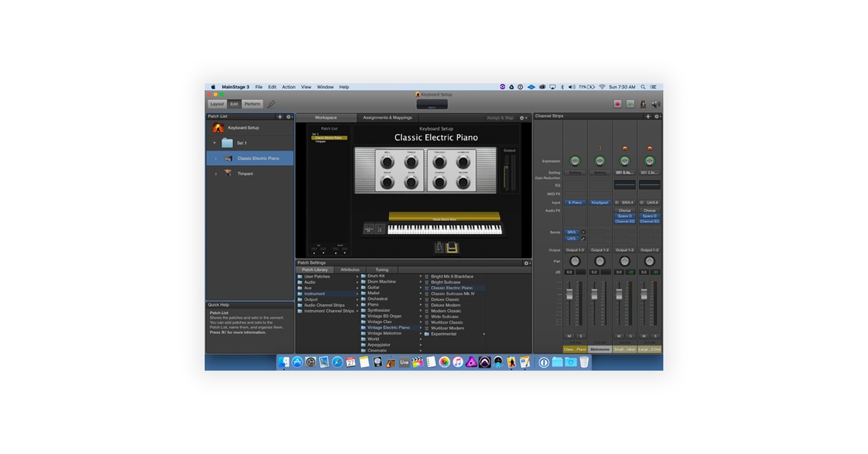Switch to Perform mode
This screenshot has height=454, width=868.
click(x=252, y=104)
